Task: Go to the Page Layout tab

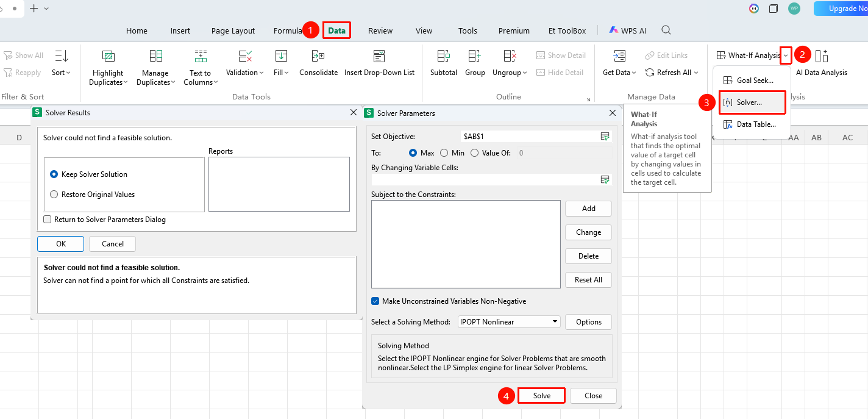Action: tap(233, 30)
